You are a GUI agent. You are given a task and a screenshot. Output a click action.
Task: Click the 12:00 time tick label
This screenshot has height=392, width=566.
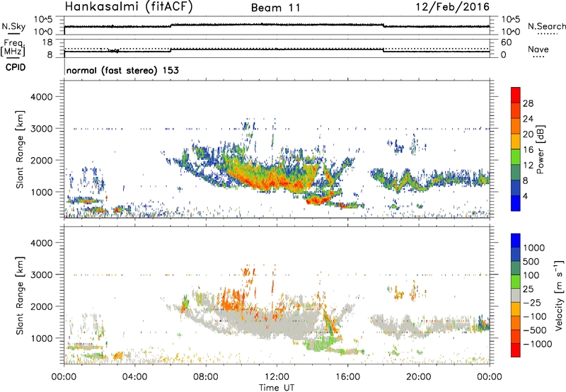tap(277, 377)
